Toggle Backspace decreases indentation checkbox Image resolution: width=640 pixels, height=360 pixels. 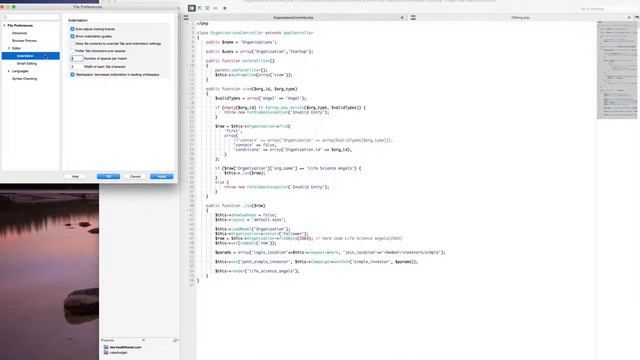[73, 75]
